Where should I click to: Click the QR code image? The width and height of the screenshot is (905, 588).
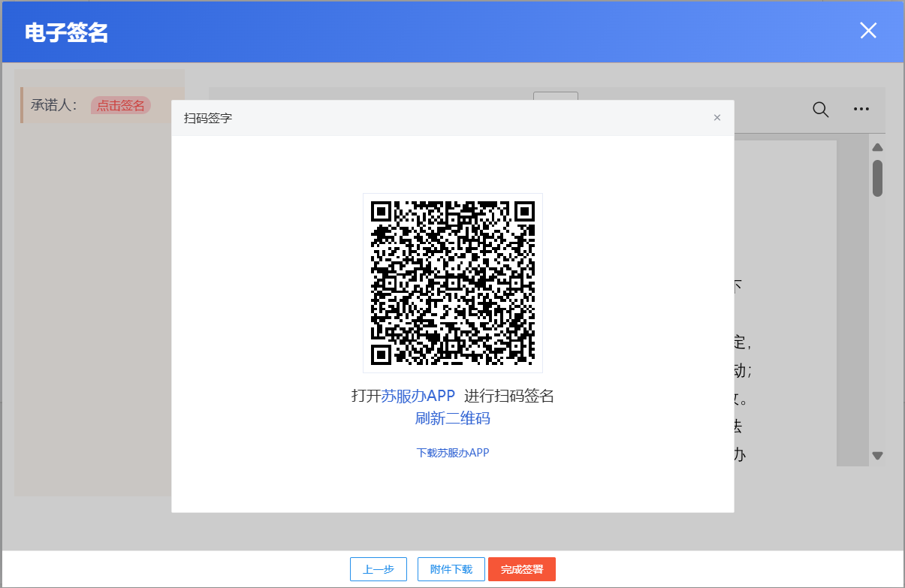click(453, 283)
